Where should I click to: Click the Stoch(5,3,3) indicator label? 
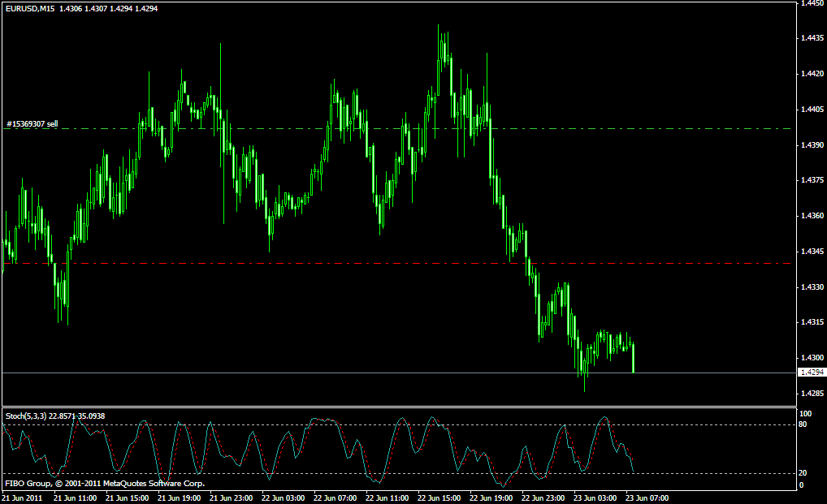click(x=55, y=416)
